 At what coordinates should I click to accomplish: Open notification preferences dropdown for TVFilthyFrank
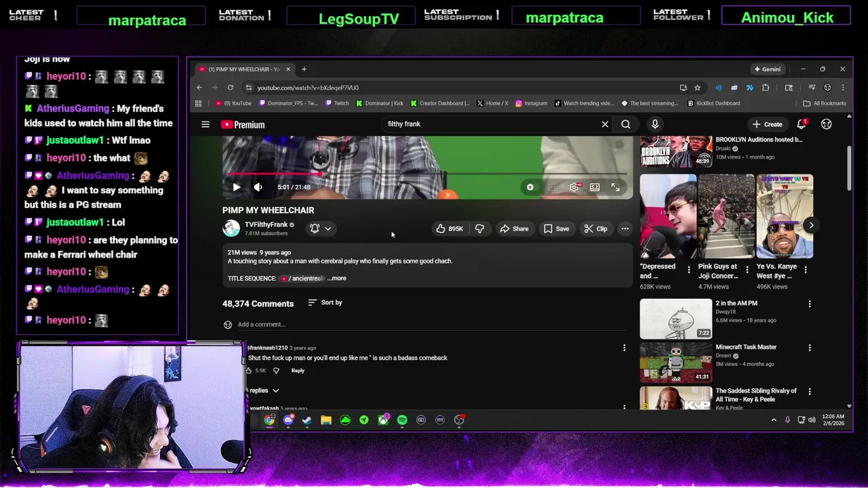tap(321, 228)
